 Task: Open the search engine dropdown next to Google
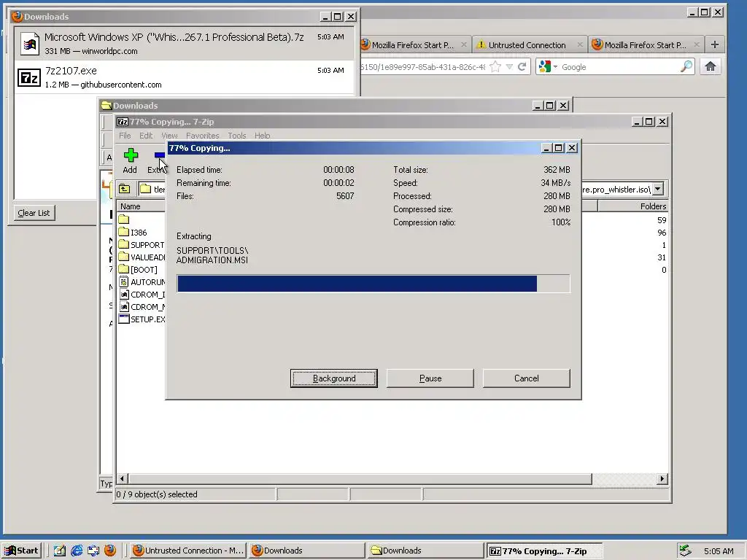(x=555, y=66)
